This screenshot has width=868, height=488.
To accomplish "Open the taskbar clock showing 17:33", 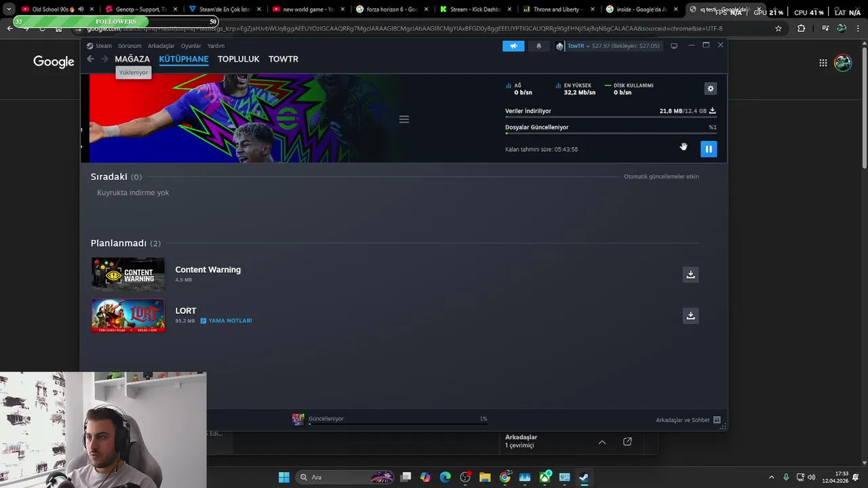I will [835, 477].
